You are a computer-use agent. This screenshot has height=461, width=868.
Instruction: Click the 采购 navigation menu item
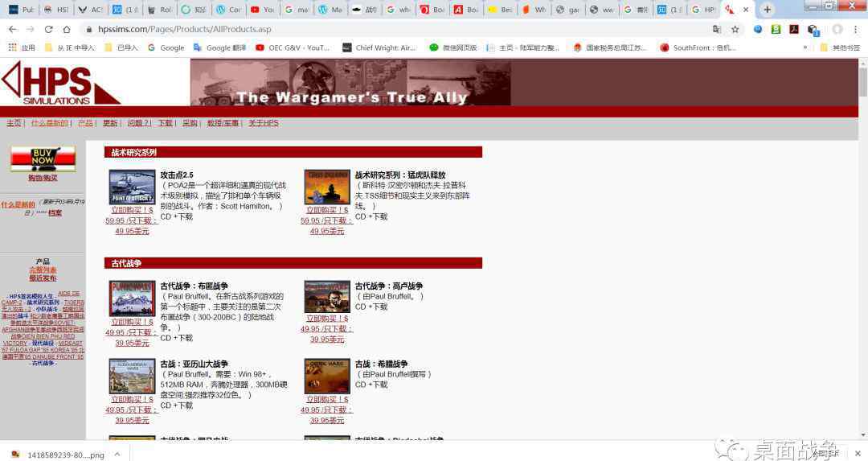(x=190, y=123)
